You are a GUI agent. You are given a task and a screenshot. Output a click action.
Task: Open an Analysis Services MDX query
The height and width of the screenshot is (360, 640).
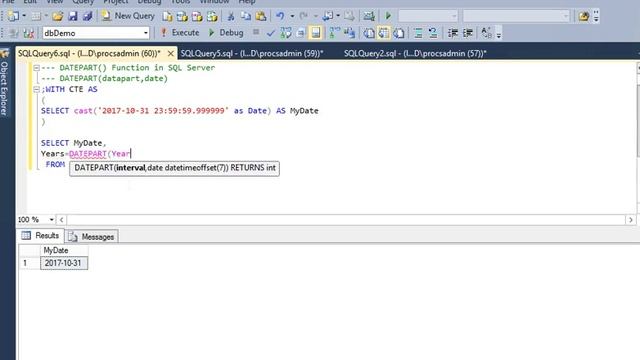182,16
